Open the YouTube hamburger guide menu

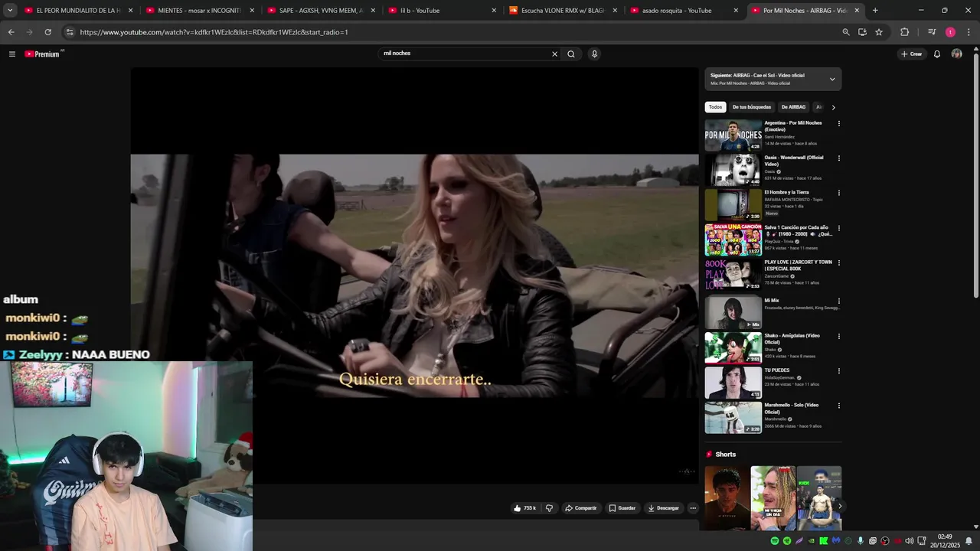click(x=12, y=54)
